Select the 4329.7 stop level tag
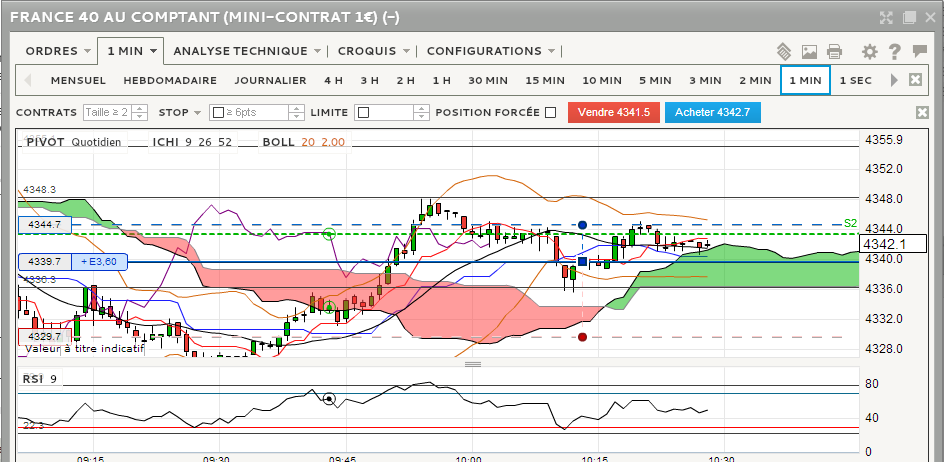 (45, 336)
